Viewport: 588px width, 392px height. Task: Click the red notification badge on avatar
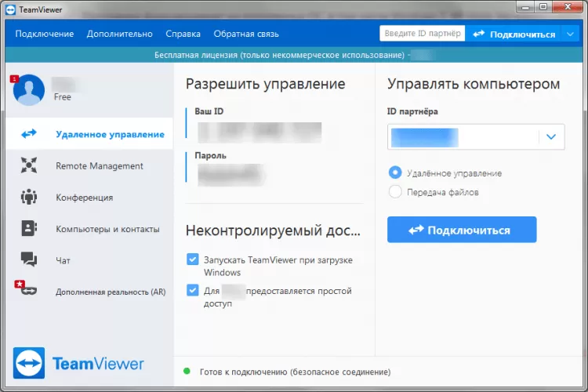click(x=14, y=78)
